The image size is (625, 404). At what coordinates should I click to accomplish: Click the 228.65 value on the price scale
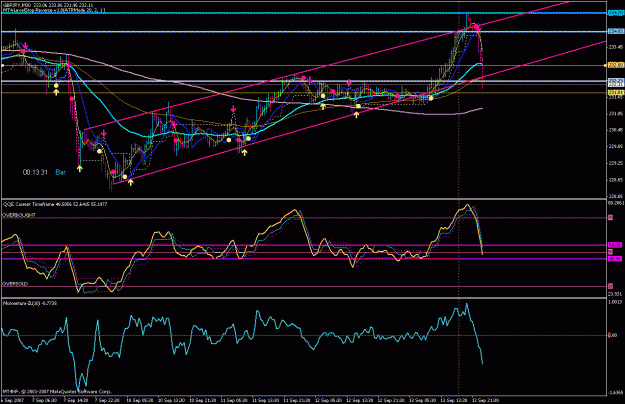click(616, 180)
